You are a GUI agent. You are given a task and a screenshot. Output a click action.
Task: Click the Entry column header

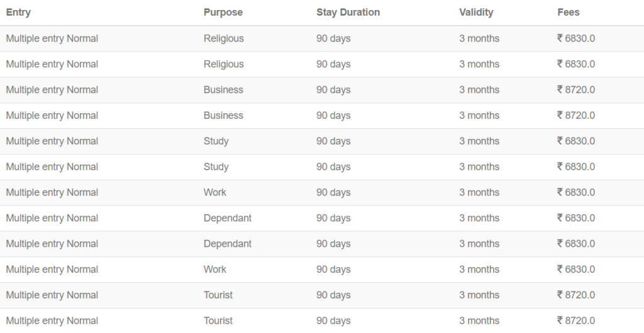click(x=18, y=13)
